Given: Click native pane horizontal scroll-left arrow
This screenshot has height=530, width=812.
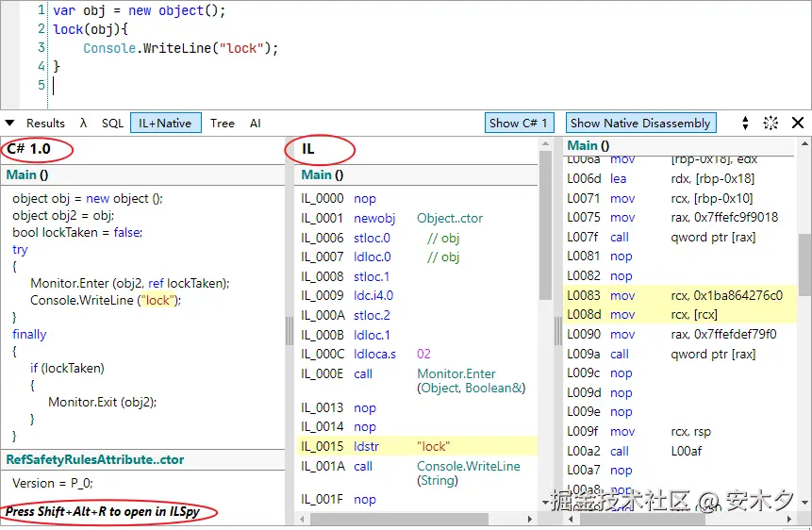Looking at the screenshot, I should pos(571,519).
